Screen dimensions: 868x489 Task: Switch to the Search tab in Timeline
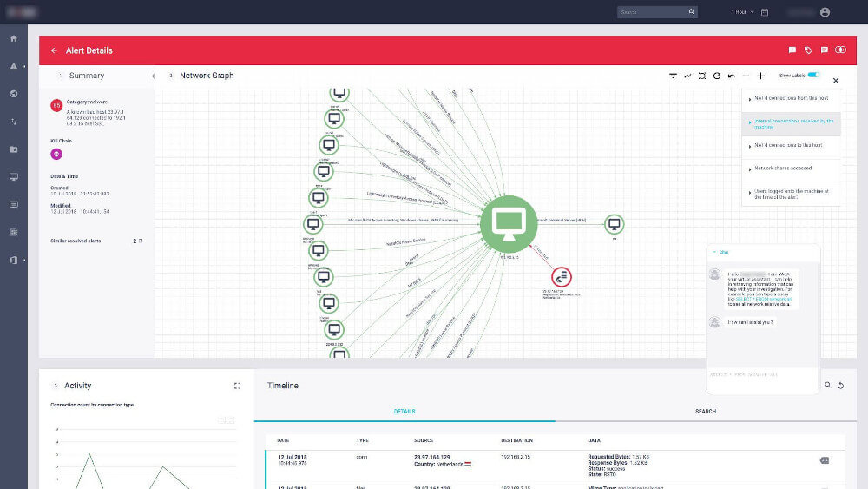[705, 412]
